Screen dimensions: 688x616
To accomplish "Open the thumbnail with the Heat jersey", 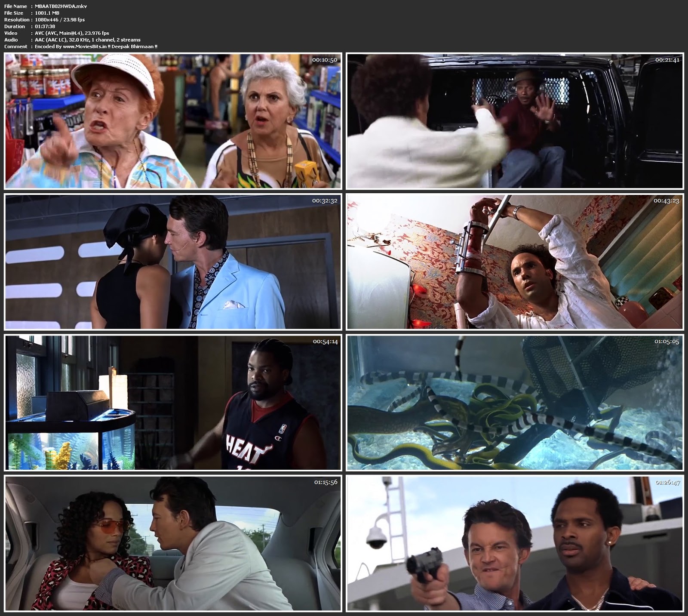I will [x=172, y=403].
